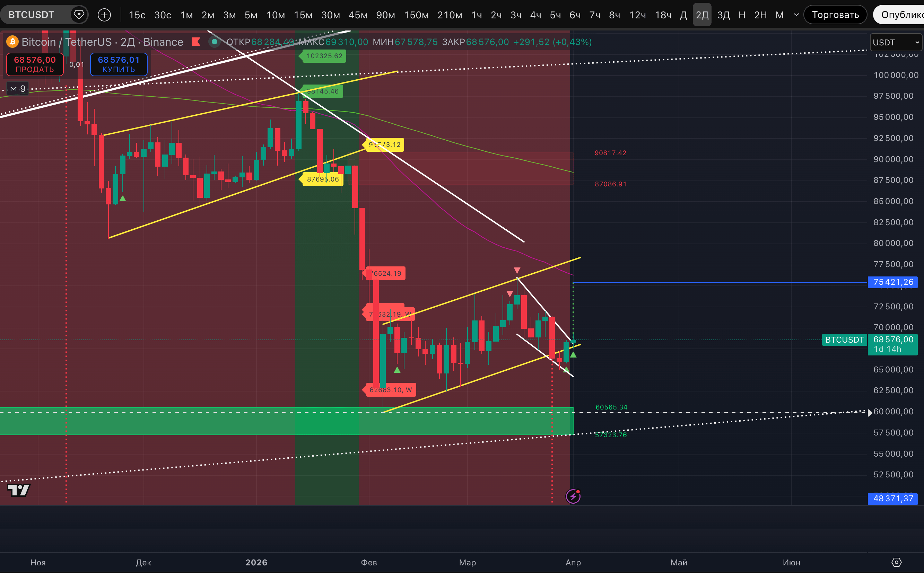The image size is (924, 573).
Task: Click the diamond icon beside BTCUSDT
Action: 78,15
